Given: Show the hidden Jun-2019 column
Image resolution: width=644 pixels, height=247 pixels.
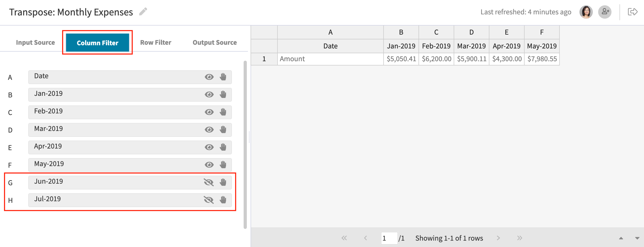Looking at the screenshot, I should (x=209, y=182).
